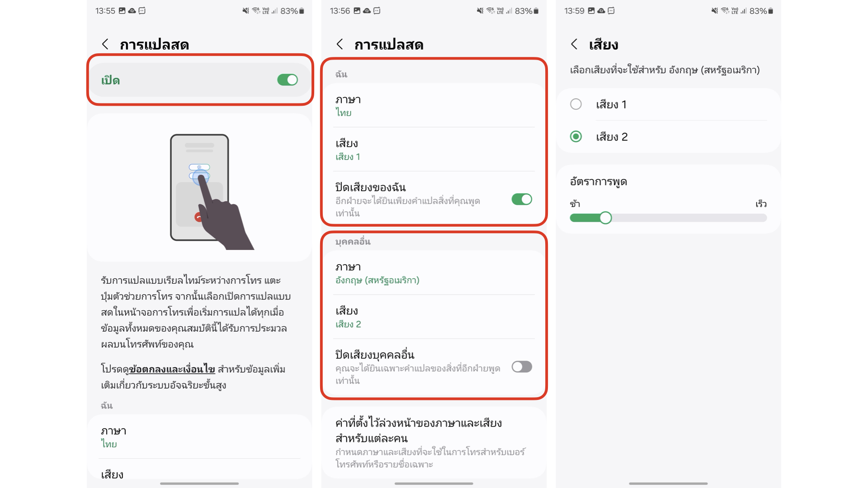This screenshot has height=488, width=868.
Task: Tap mute status icon on left phone
Action: click(x=245, y=11)
